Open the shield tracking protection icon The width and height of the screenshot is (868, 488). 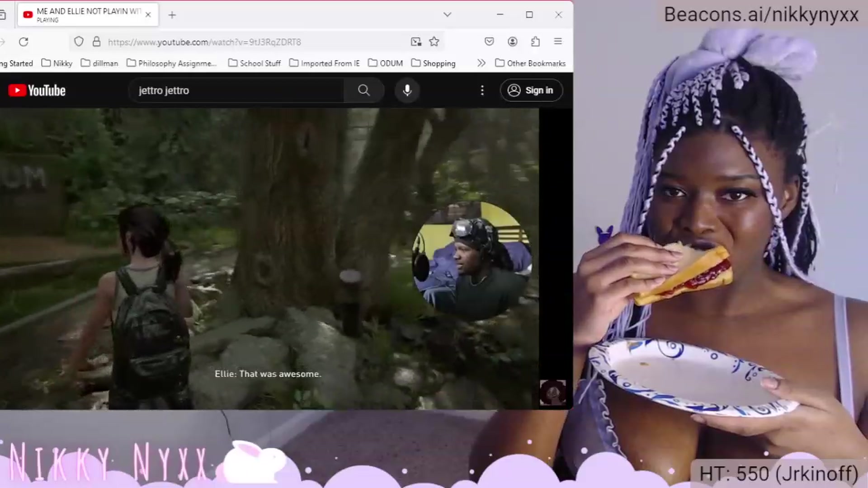coord(79,42)
